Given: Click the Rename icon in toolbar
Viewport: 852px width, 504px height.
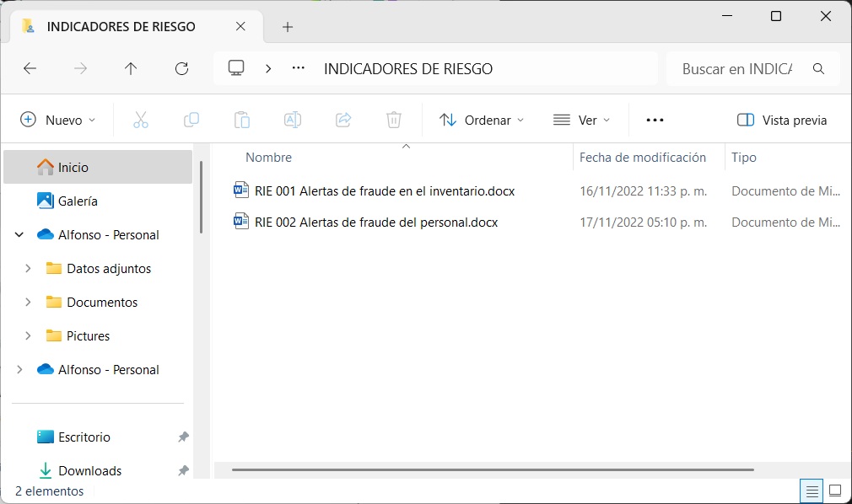Looking at the screenshot, I should [x=293, y=120].
